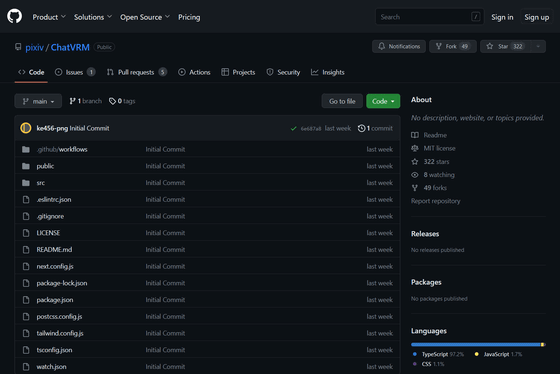Click the eye icon beside 8 watching
Viewport: 560px width, 374px height.
click(x=415, y=175)
